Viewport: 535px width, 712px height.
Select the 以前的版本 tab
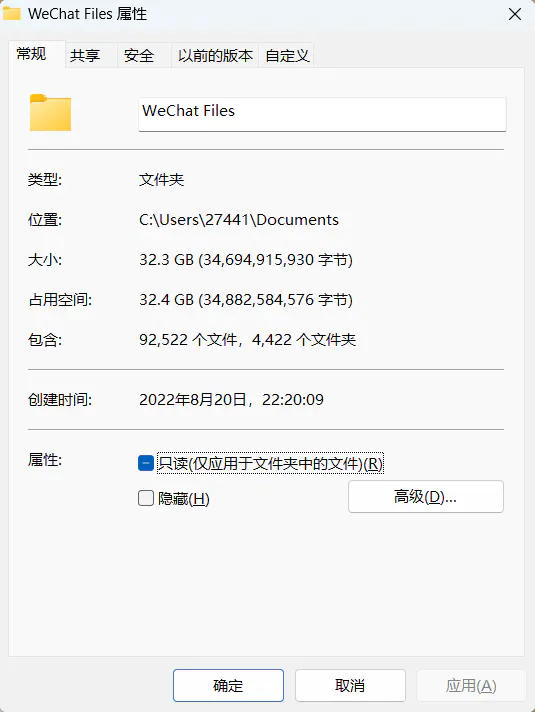[215, 55]
